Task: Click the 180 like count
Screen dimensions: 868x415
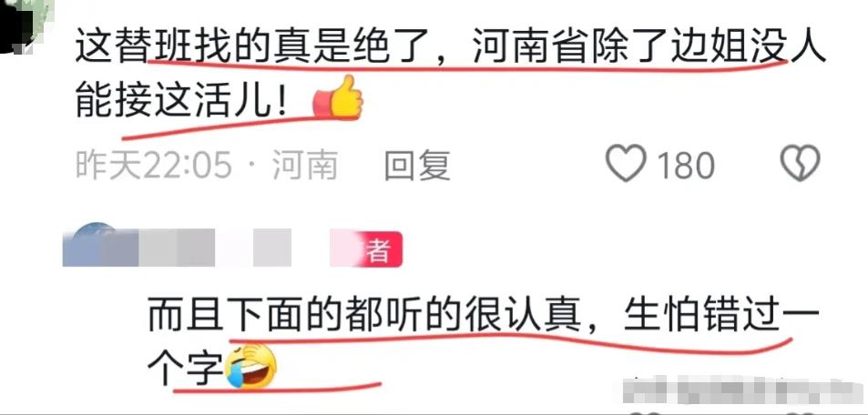Action: click(685, 165)
